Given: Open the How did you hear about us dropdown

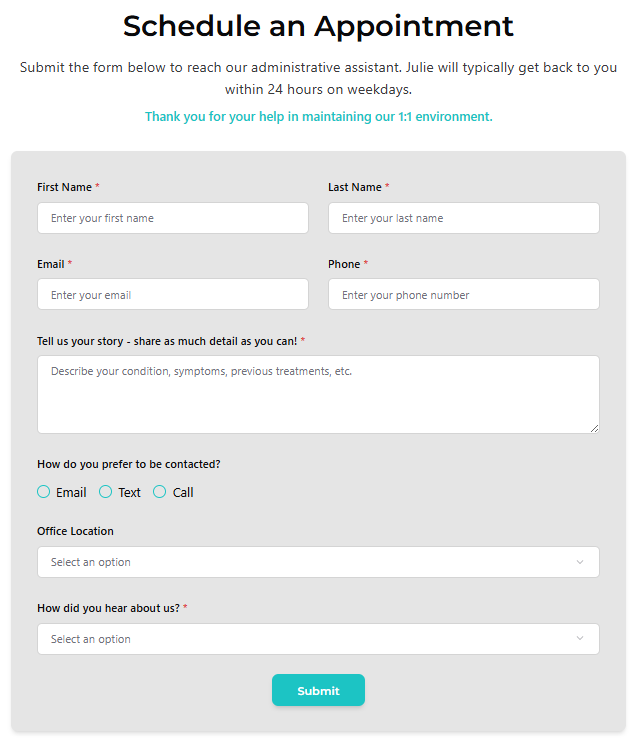Looking at the screenshot, I should [318, 639].
